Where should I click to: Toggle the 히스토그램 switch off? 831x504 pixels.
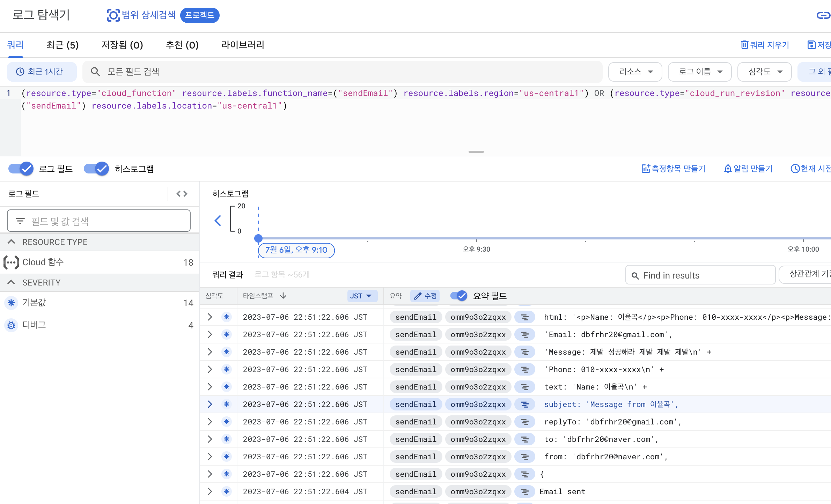(97, 169)
